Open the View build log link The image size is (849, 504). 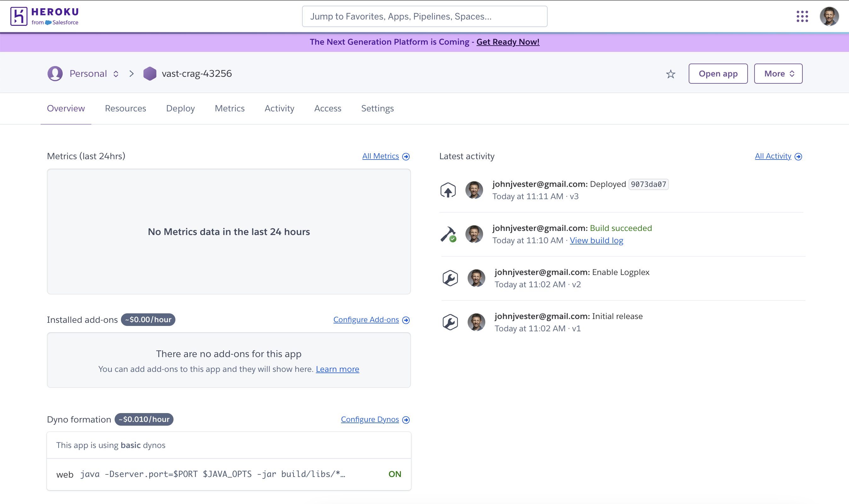click(x=596, y=240)
